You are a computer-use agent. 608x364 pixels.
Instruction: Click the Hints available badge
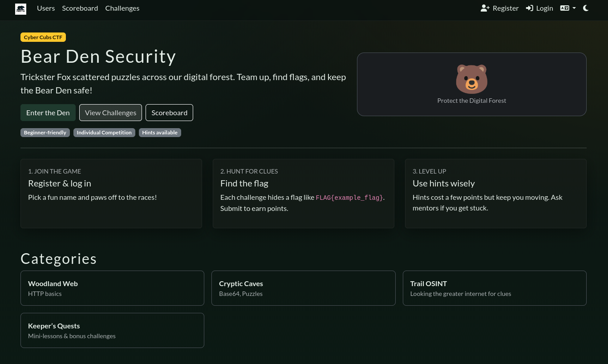coord(160,133)
